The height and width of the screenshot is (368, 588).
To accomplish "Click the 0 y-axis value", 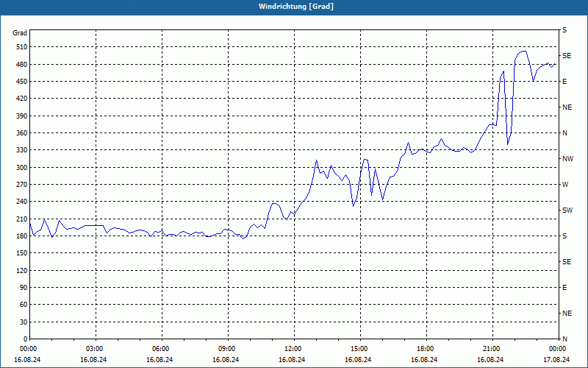I will tap(26, 339).
